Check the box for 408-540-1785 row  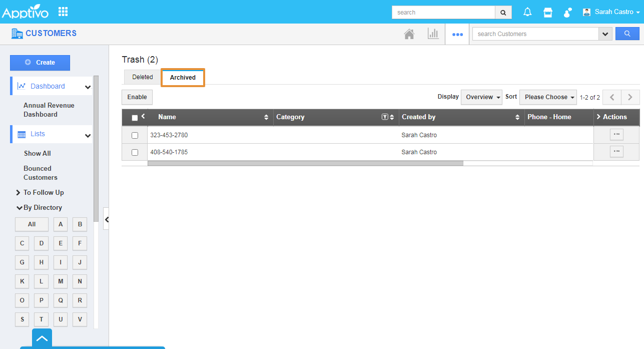click(x=135, y=152)
